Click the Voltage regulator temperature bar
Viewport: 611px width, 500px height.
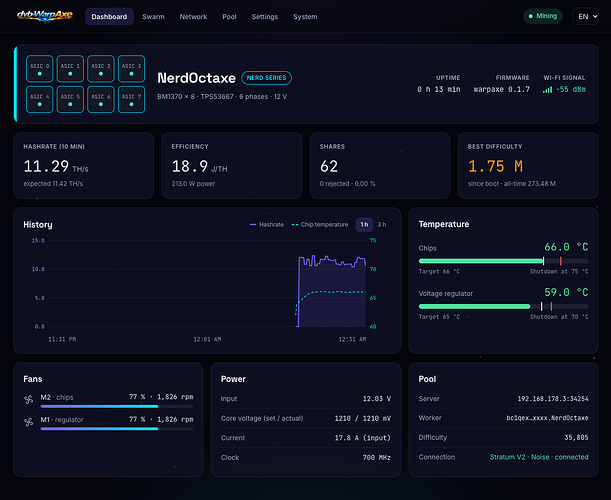(503, 306)
